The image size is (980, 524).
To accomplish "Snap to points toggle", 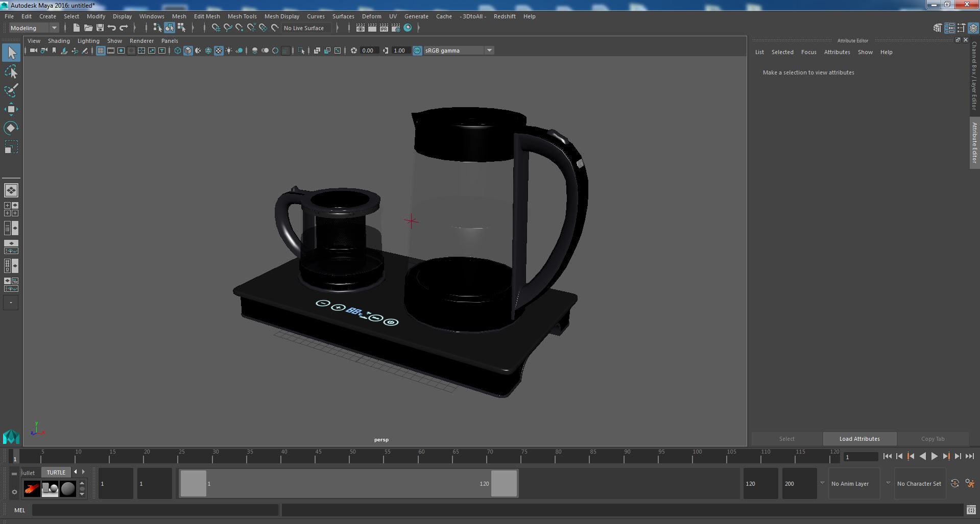I will click(240, 28).
